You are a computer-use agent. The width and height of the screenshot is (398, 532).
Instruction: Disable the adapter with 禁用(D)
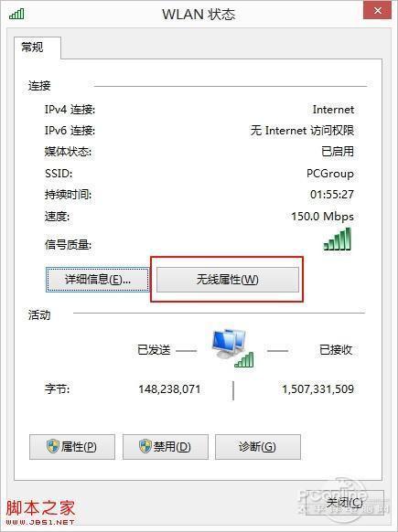click(x=166, y=447)
